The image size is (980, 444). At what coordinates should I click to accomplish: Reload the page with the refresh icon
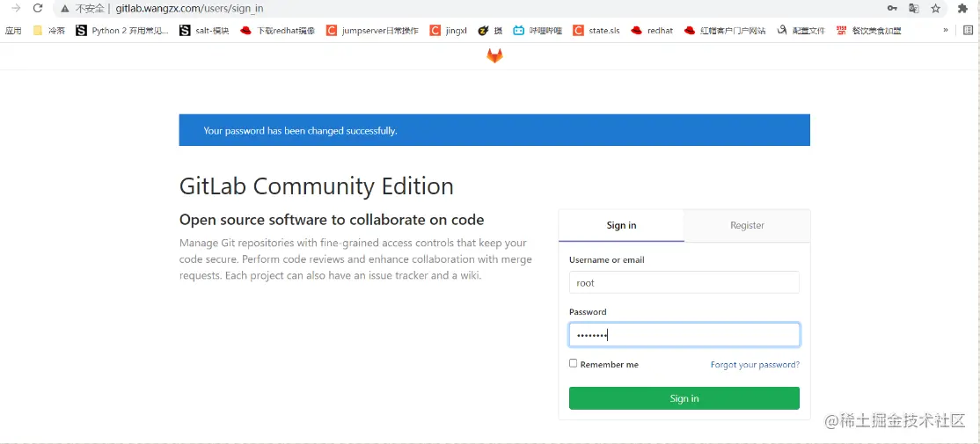(38, 8)
